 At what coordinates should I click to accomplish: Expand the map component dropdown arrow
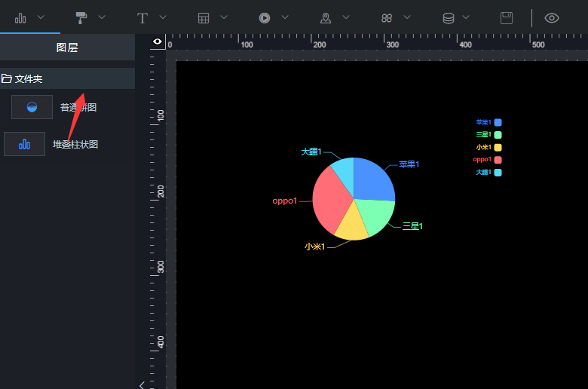(346, 17)
